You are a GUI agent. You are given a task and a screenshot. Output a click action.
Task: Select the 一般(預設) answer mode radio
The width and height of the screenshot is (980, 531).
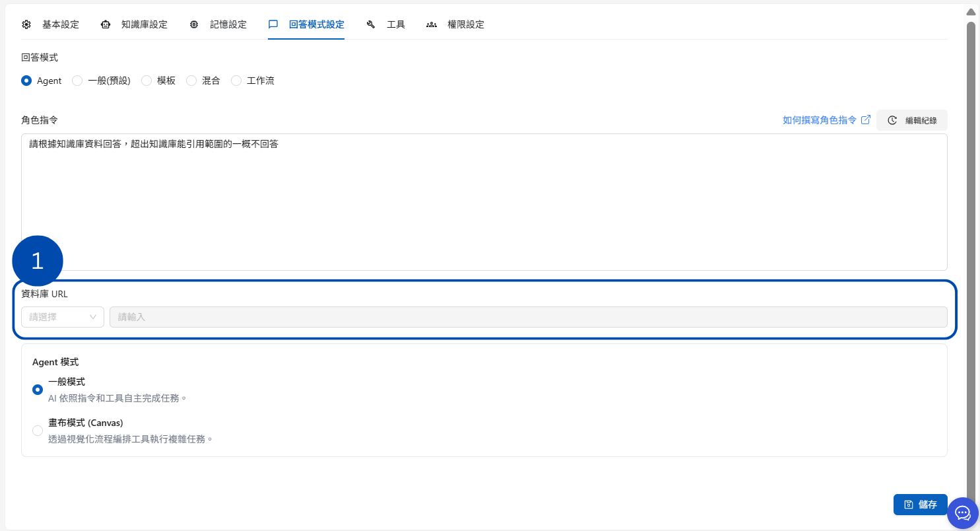[x=77, y=81]
